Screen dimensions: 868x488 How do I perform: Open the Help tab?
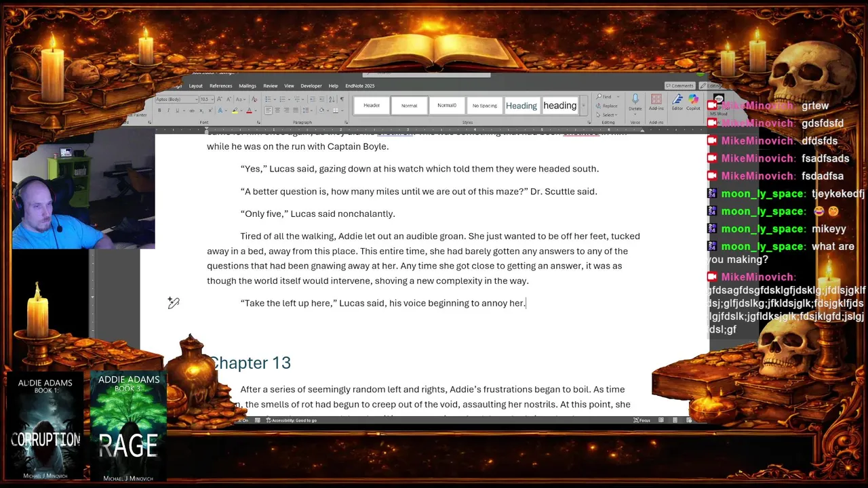coord(333,86)
